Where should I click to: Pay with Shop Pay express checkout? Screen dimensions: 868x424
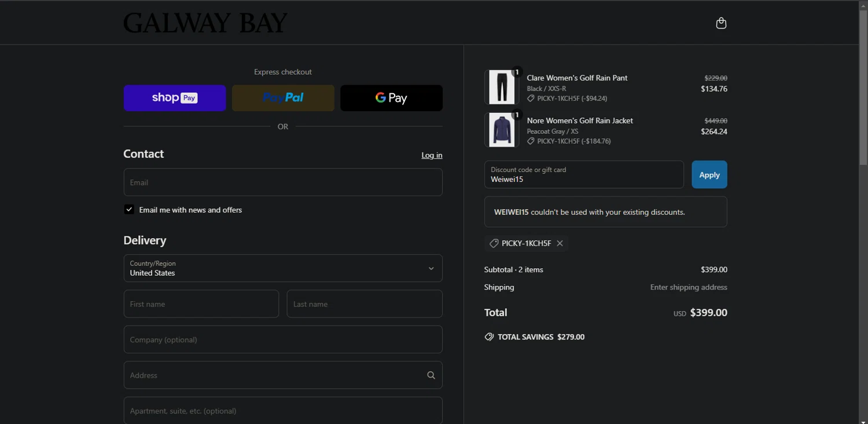pyautogui.click(x=175, y=98)
